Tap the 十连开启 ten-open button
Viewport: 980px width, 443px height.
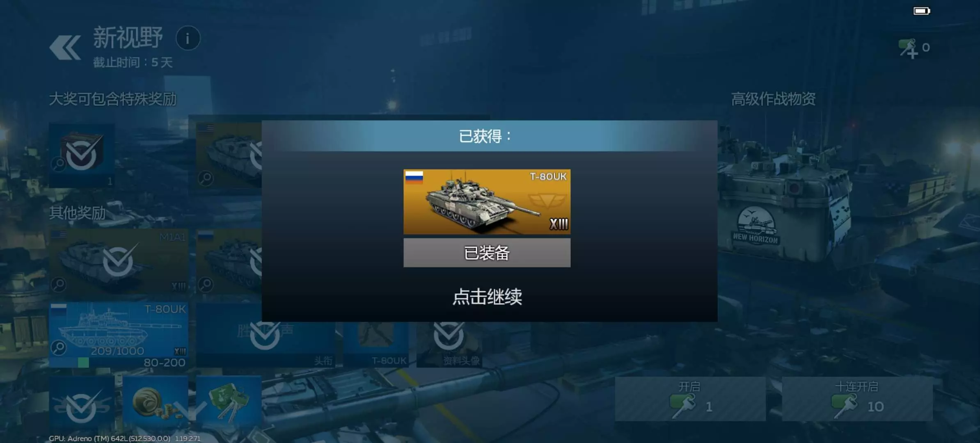[x=857, y=399]
